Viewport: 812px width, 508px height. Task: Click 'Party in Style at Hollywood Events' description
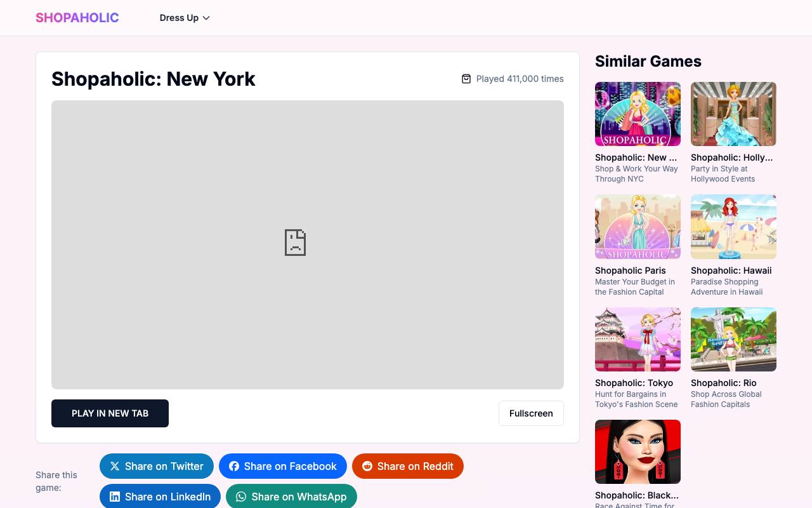[x=723, y=174]
